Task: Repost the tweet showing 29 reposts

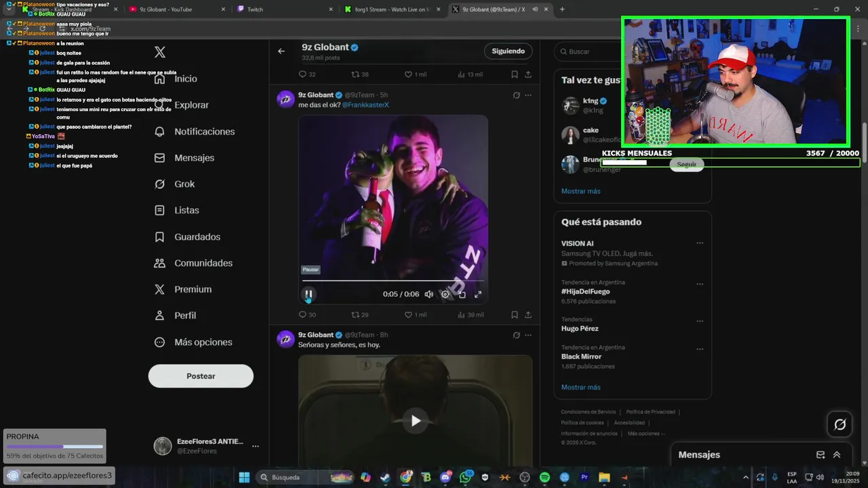Action: [359, 314]
